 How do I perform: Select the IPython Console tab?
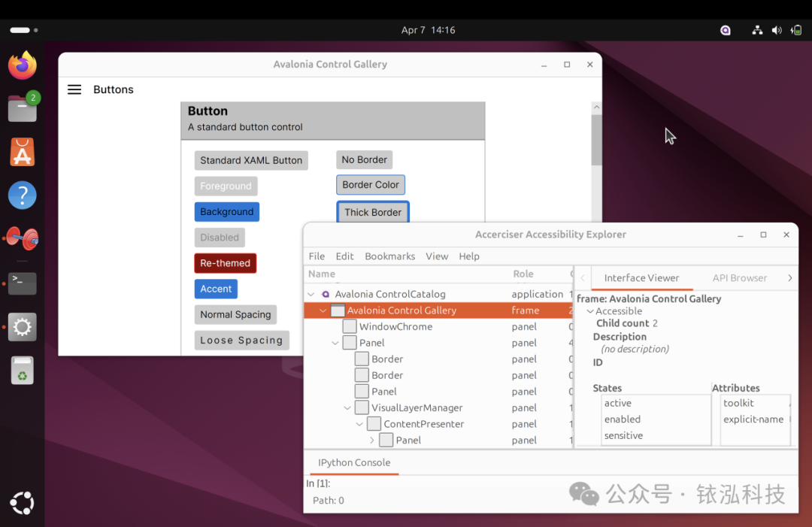(x=354, y=463)
